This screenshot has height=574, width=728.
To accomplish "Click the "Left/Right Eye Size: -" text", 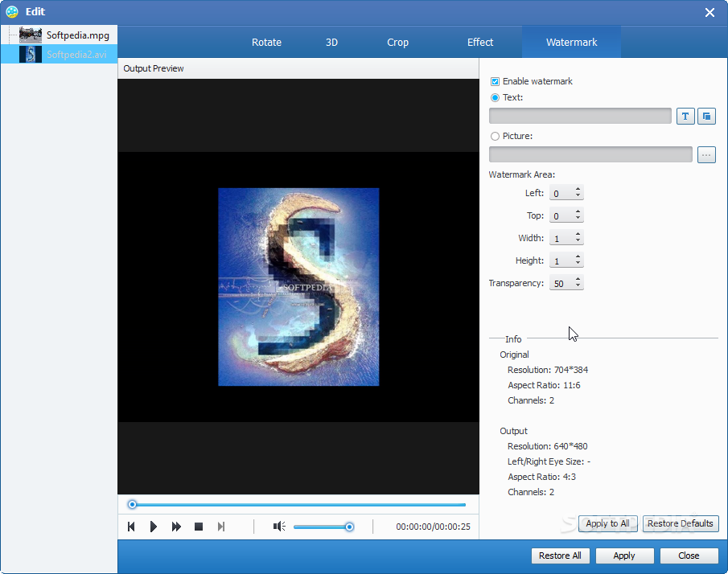I will pyautogui.click(x=549, y=461).
